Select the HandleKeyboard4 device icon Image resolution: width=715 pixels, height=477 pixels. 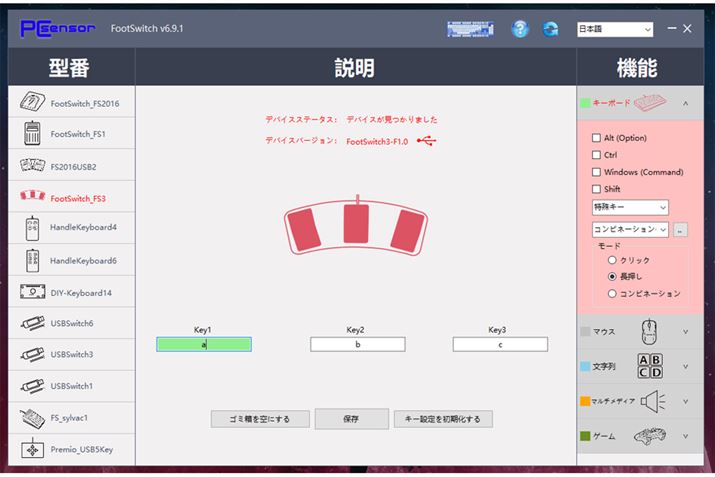coord(33,227)
